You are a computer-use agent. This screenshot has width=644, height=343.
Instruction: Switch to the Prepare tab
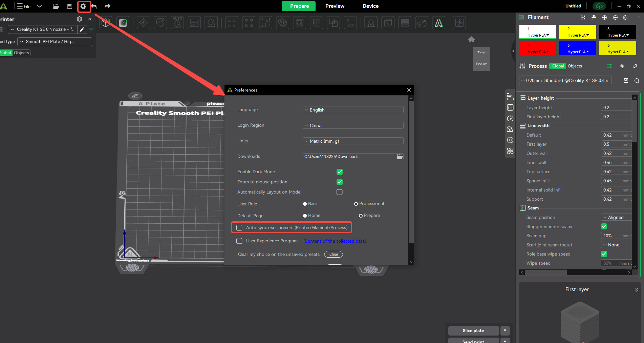tap(299, 6)
